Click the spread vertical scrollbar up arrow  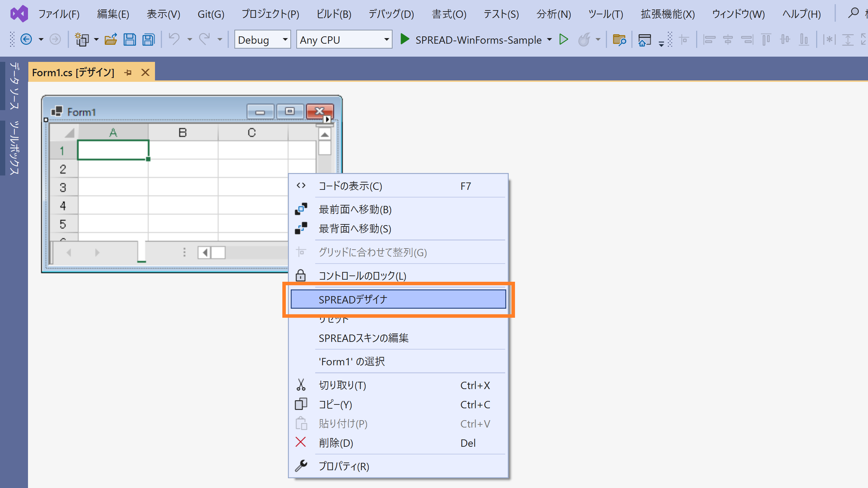point(325,135)
